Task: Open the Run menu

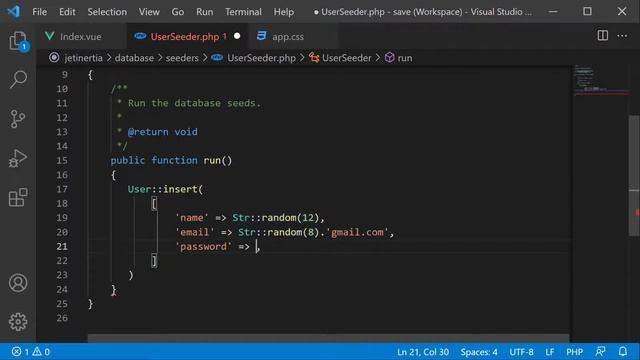Action: tap(204, 12)
